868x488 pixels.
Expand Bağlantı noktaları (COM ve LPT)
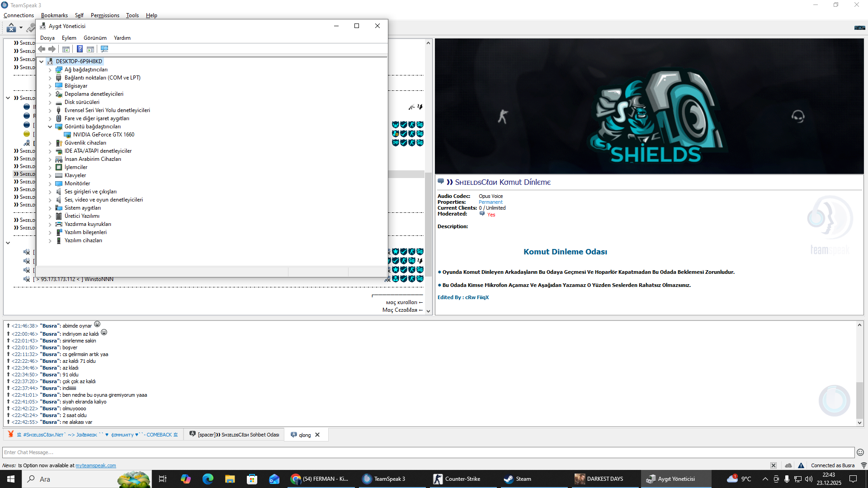pyautogui.click(x=50, y=78)
